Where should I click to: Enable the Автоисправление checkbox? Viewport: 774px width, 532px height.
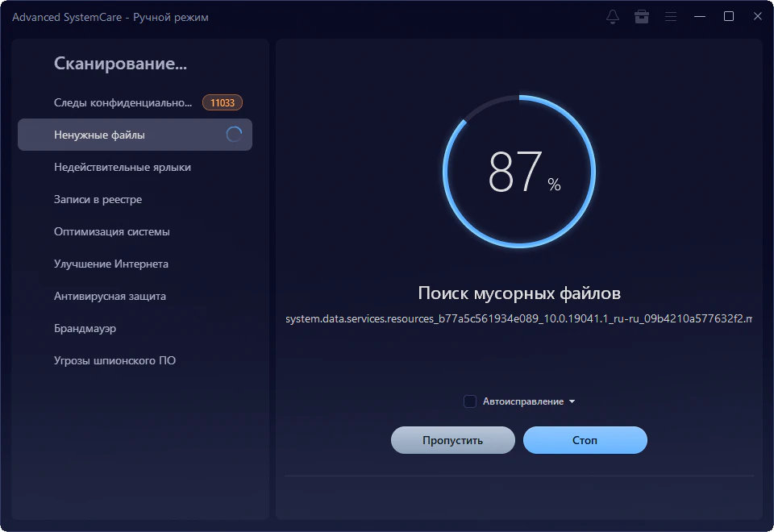(x=470, y=401)
